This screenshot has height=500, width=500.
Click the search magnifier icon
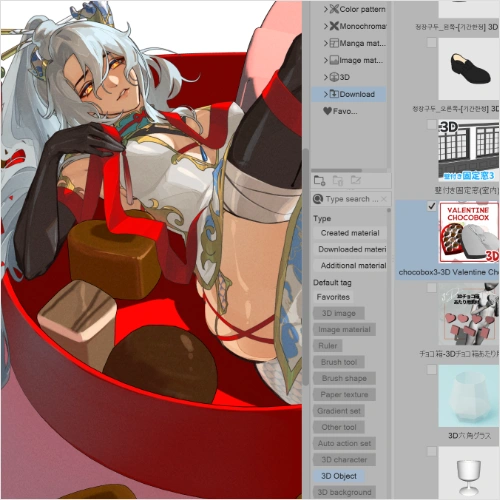tap(318, 199)
